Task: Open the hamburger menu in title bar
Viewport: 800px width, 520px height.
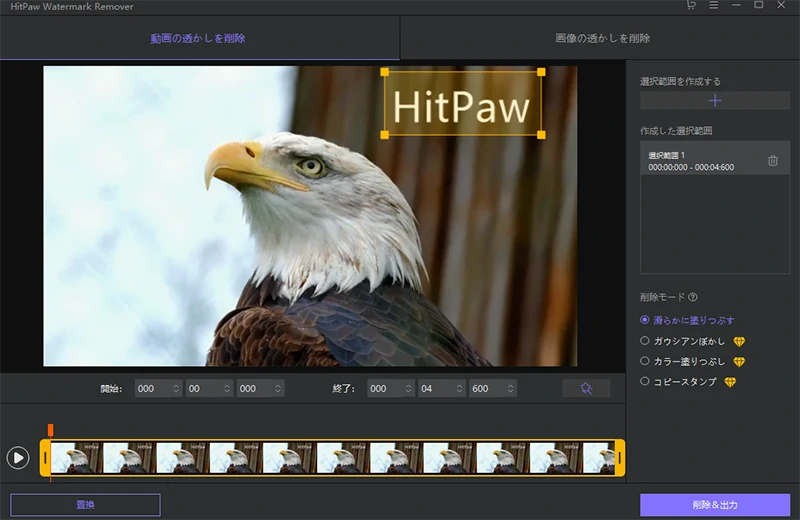Action: point(713,6)
